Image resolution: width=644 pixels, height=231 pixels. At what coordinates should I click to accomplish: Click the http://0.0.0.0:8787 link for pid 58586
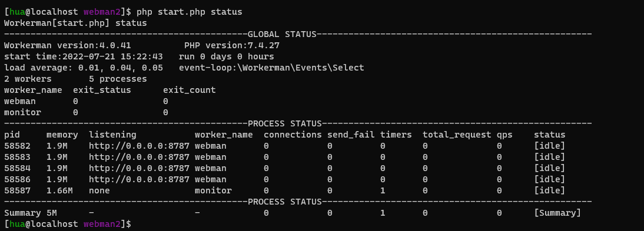pyautogui.click(x=140, y=179)
